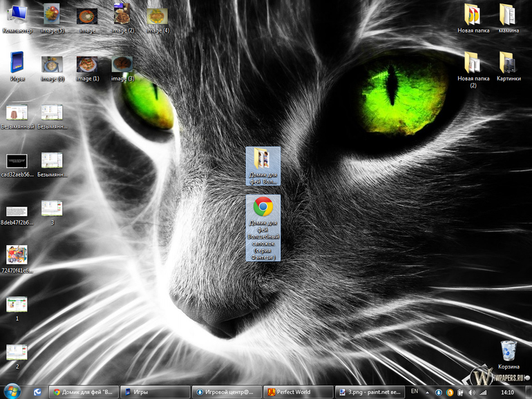Screen dimensions: 532x399
Task: Open the Игры desktop shortcut
Action: point(17,67)
